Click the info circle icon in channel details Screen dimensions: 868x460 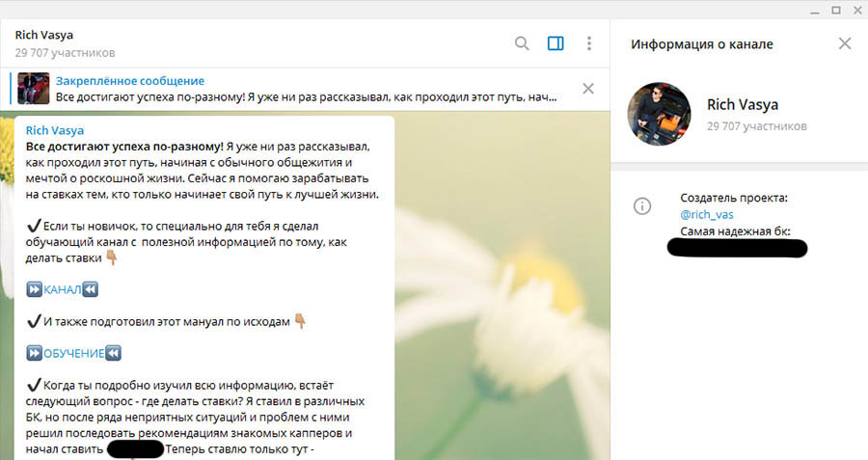[x=642, y=205]
